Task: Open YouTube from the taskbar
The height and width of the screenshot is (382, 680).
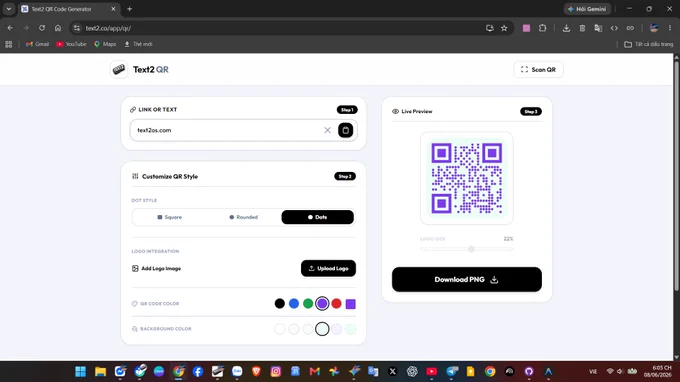Action: (432, 372)
